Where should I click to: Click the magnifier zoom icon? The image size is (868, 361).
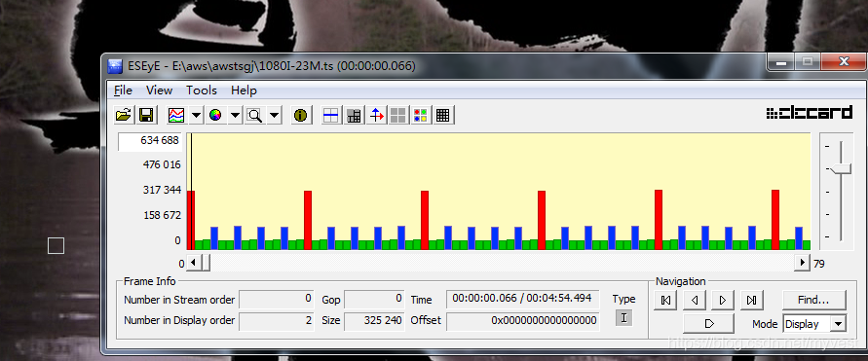[x=254, y=115]
